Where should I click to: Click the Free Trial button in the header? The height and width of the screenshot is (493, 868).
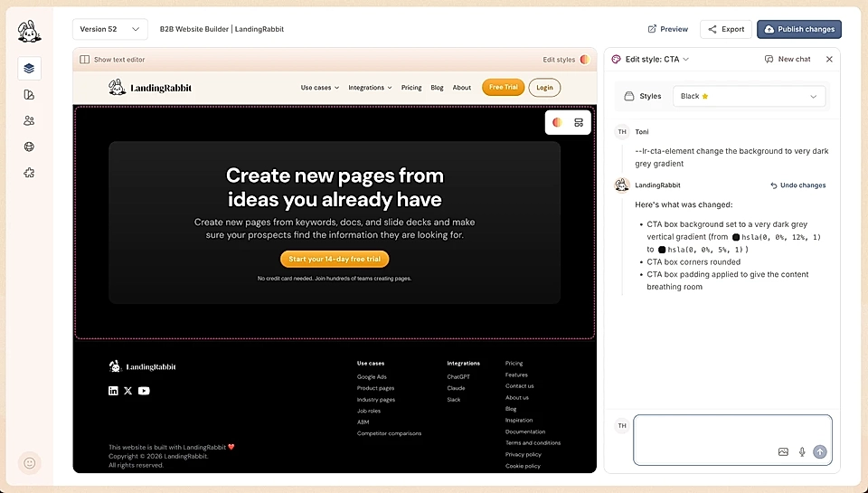[x=504, y=87]
